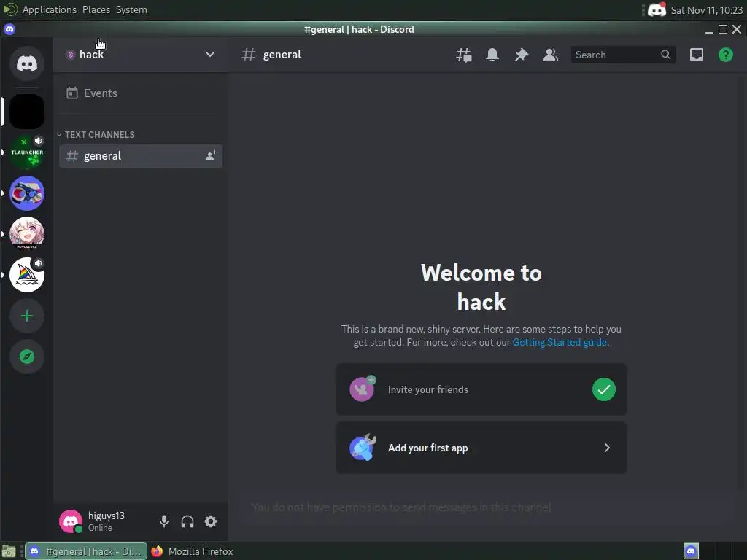The height and width of the screenshot is (560, 747).
Task: Click the general channel title in header
Action: click(282, 55)
